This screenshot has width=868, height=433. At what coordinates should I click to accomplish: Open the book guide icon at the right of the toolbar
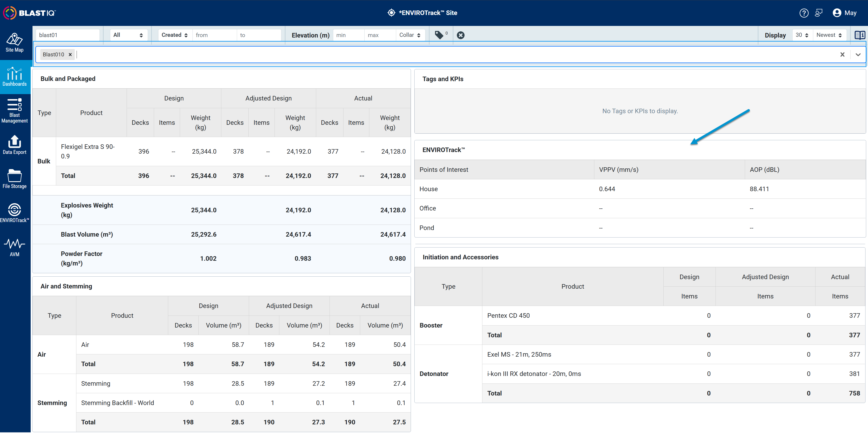860,35
